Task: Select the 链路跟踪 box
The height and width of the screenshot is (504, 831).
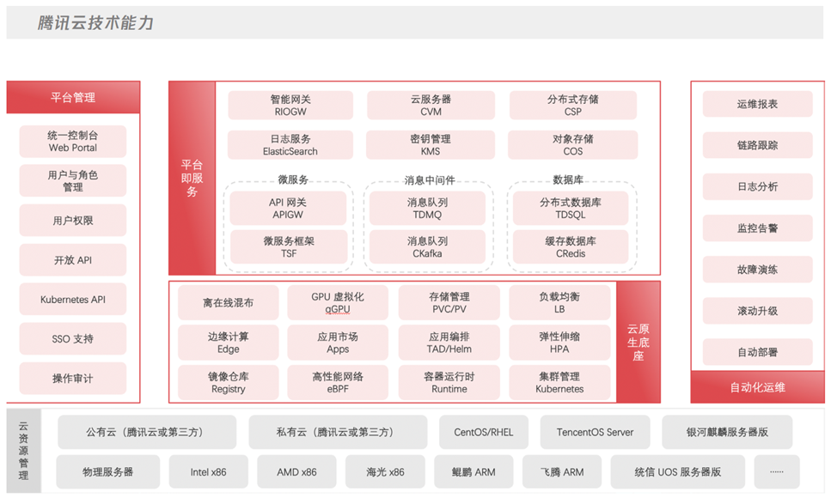Action: coord(758,146)
